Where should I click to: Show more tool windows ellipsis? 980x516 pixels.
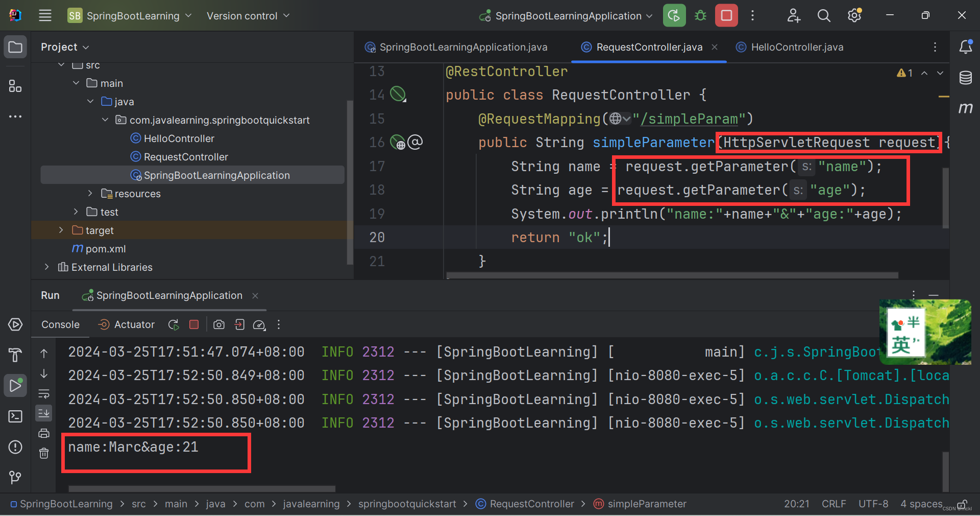click(15, 116)
